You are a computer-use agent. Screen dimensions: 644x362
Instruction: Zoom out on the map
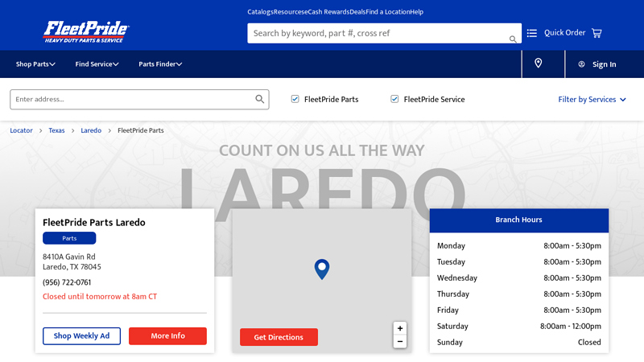coord(400,342)
